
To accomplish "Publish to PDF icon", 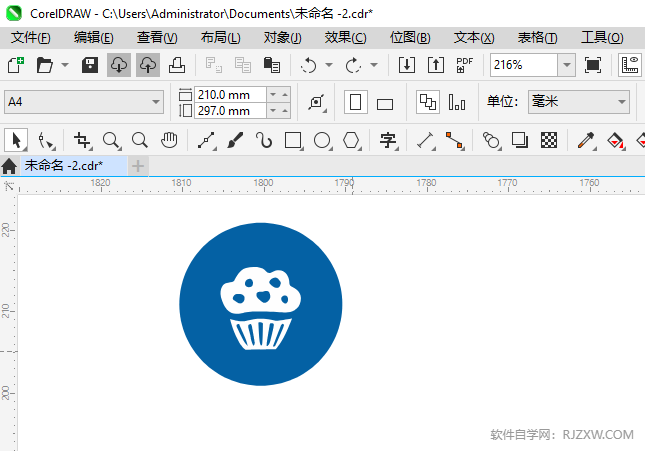I will [465, 65].
